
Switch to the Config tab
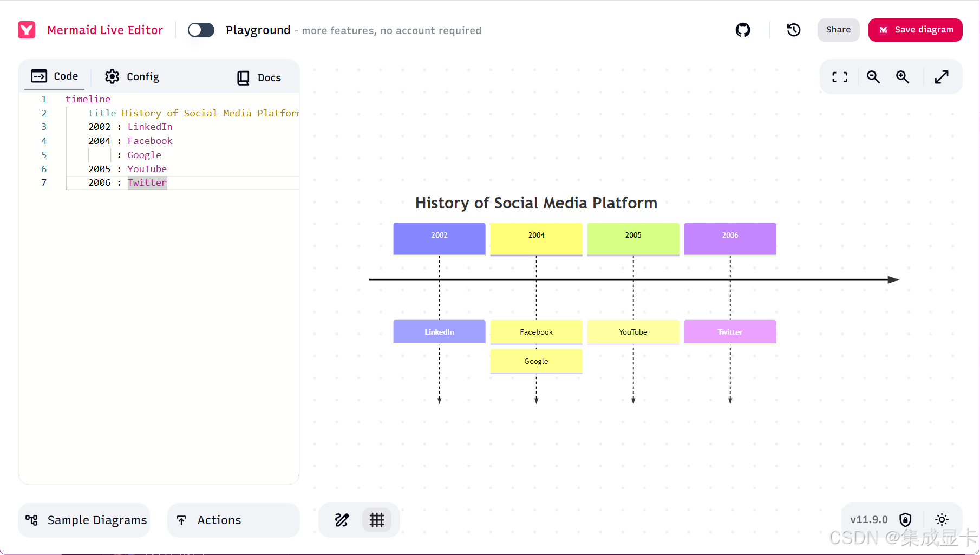(132, 77)
